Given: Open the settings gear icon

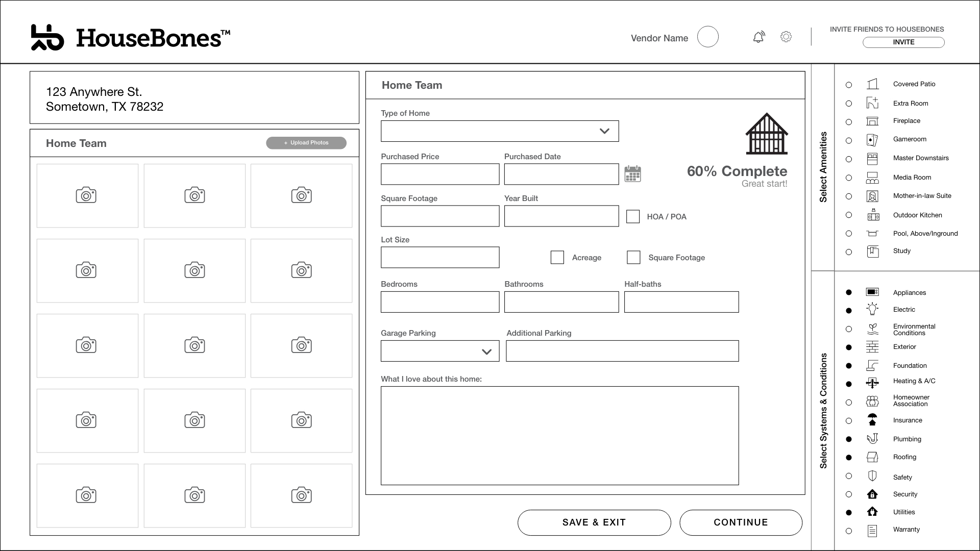Looking at the screenshot, I should click(x=786, y=37).
